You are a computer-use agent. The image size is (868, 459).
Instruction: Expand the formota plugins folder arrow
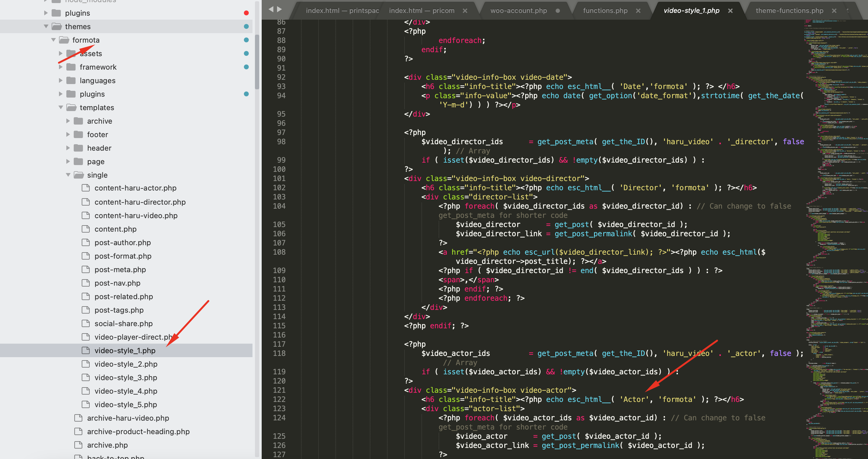61,94
